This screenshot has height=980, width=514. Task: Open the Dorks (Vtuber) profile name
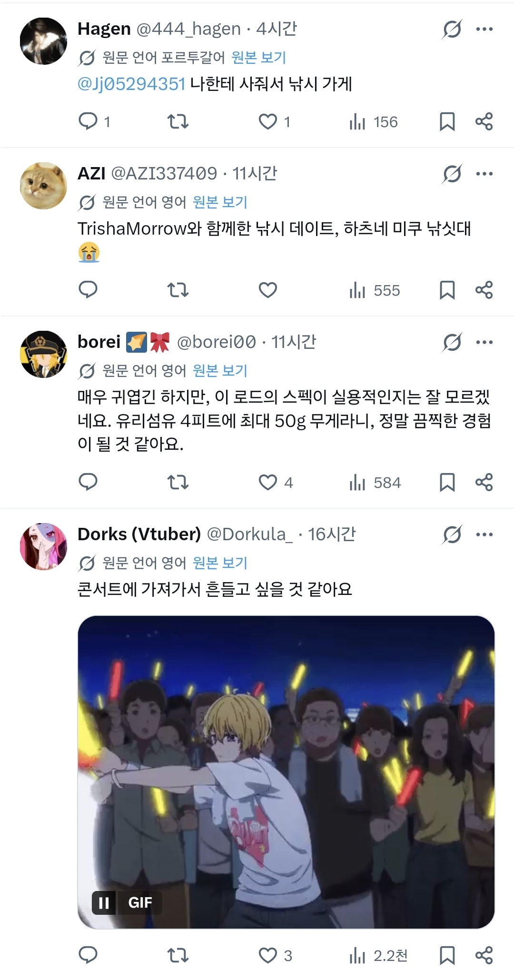[x=139, y=534]
